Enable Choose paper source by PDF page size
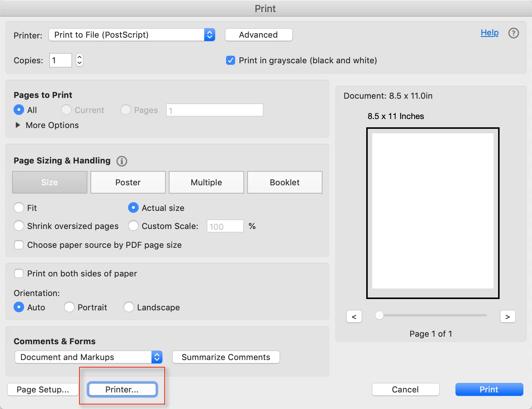Image resolution: width=532 pixels, height=409 pixels. coord(19,245)
